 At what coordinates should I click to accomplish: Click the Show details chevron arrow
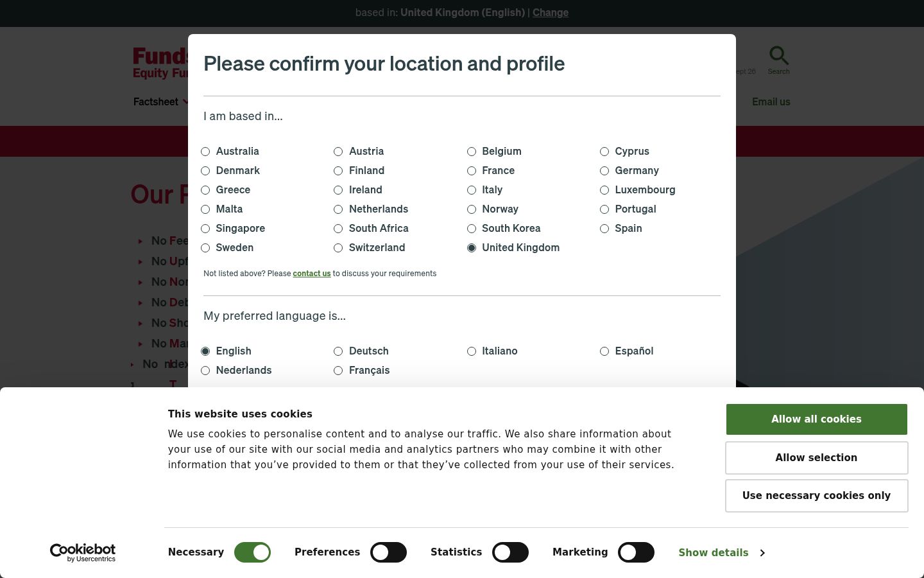(762, 553)
